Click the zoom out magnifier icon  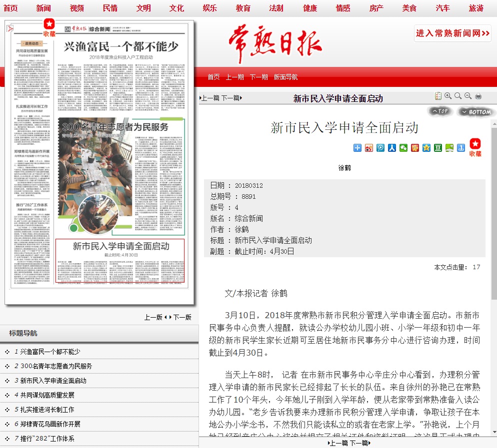[x=468, y=95]
